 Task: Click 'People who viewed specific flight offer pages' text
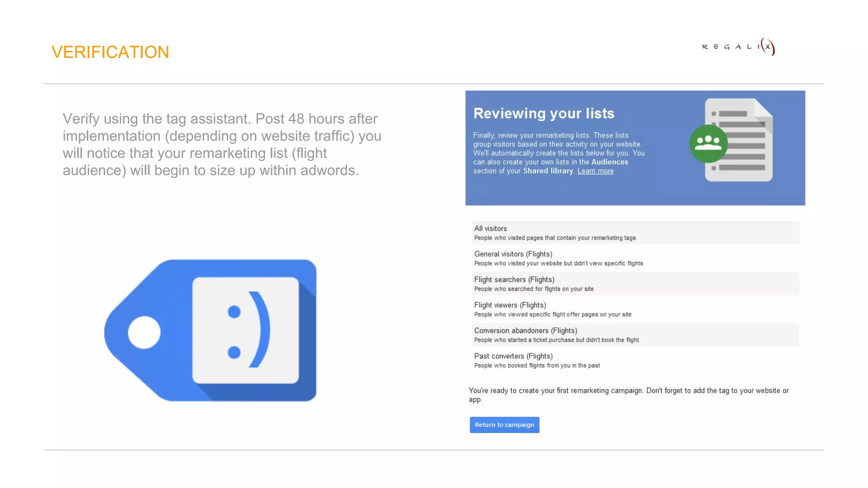click(x=553, y=314)
